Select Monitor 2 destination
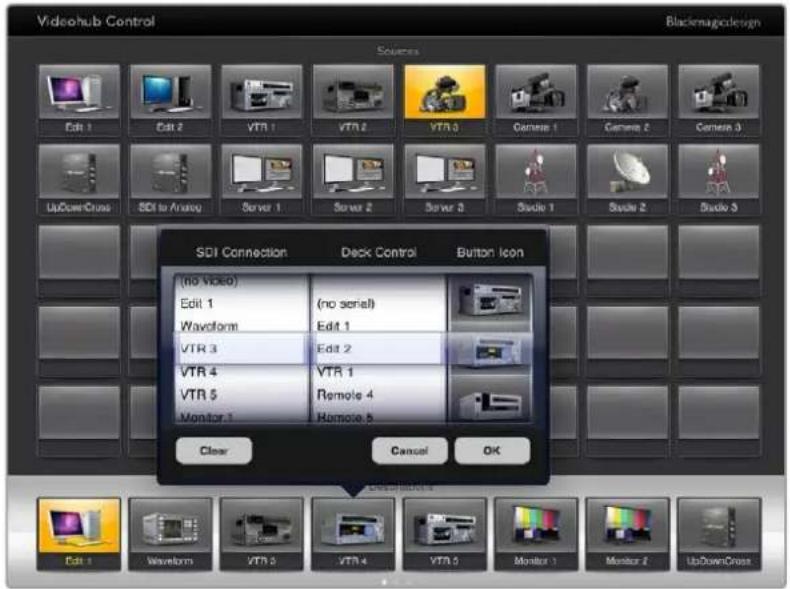 627,534
